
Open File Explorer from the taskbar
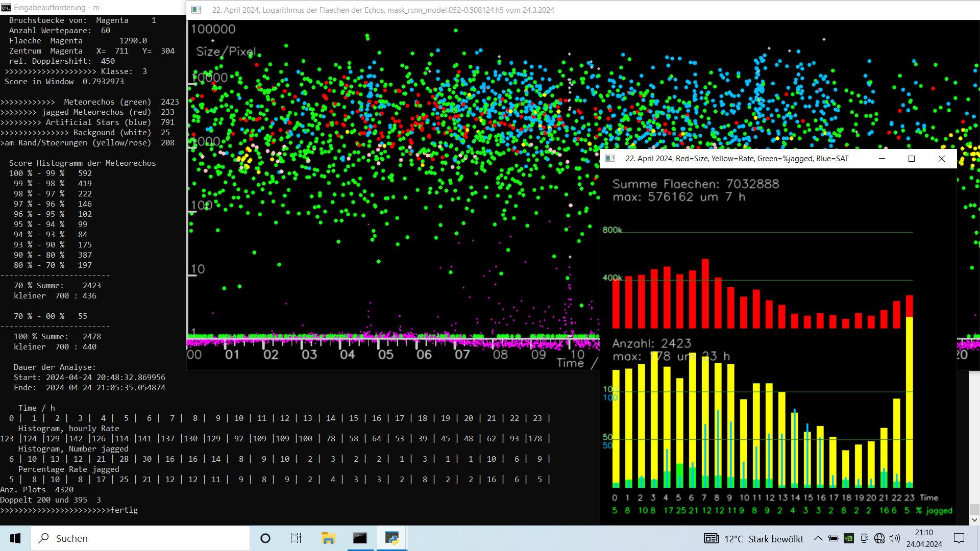328,538
